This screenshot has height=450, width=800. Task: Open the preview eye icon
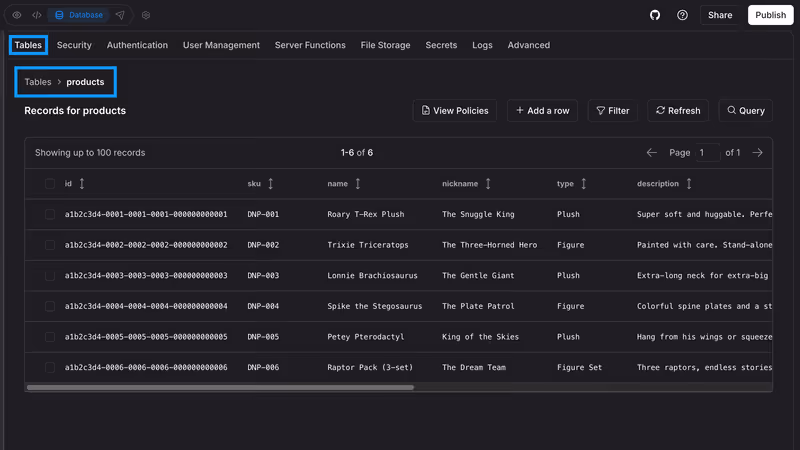(17, 15)
